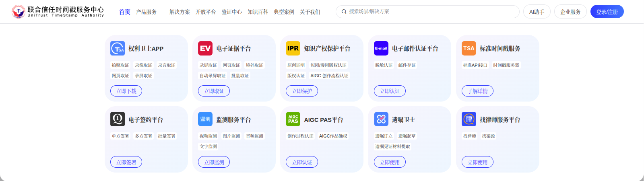Click the search magnifier icon

(344, 12)
